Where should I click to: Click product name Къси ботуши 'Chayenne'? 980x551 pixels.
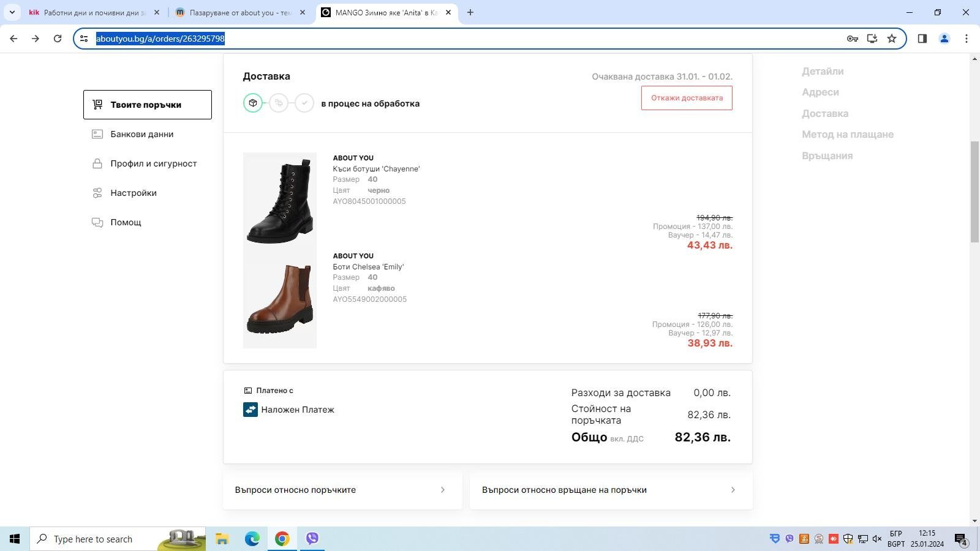click(376, 169)
